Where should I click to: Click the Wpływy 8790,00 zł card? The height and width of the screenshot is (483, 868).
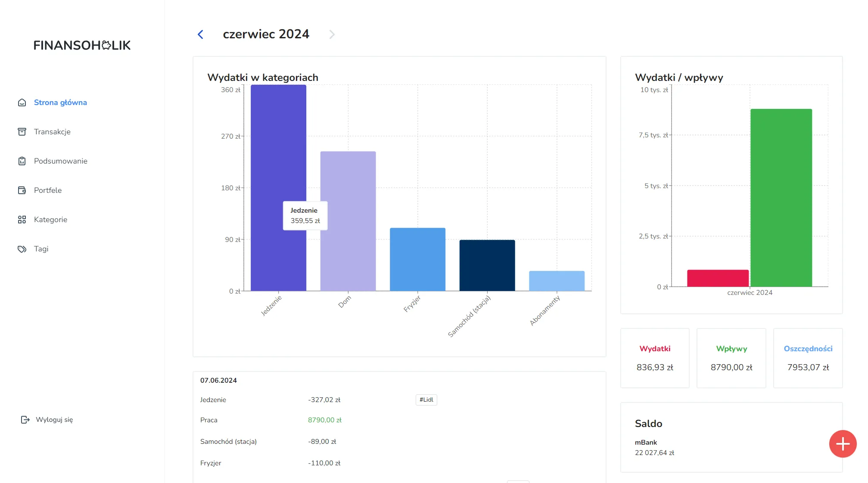(731, 358)
